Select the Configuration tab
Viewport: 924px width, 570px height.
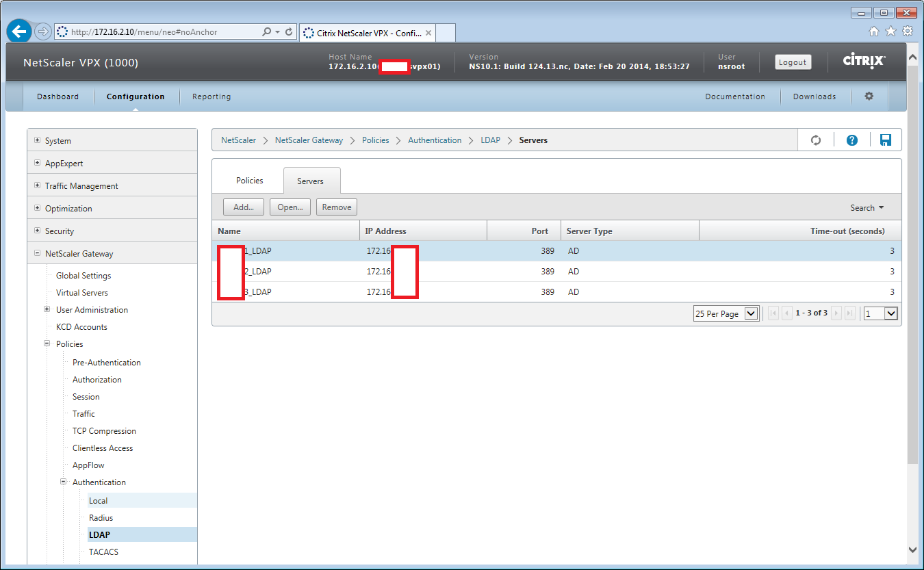[136, 96]
